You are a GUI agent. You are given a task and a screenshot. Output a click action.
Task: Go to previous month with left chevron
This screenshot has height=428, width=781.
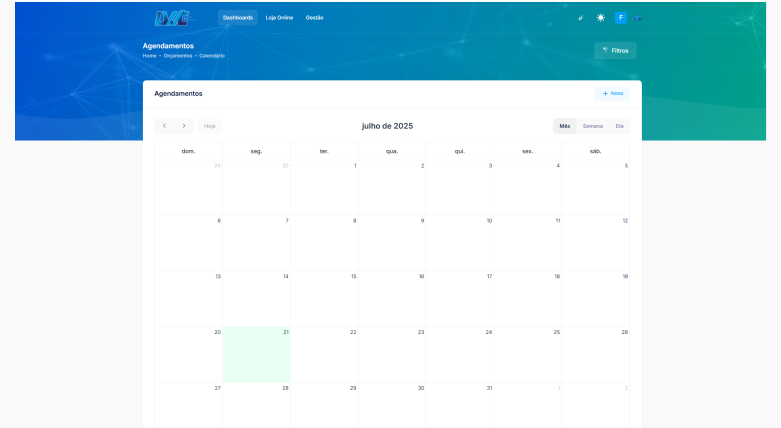(x=165, y=126)
